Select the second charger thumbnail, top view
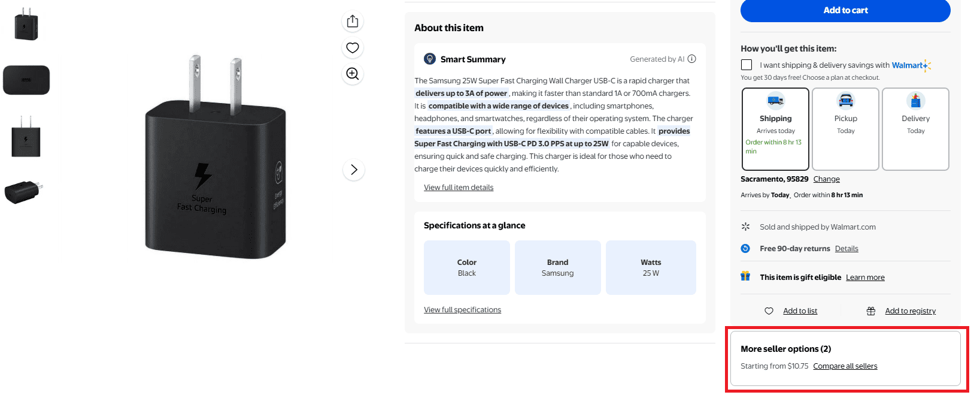The width and height of the screenshot is (980, 395). (26, 80)
